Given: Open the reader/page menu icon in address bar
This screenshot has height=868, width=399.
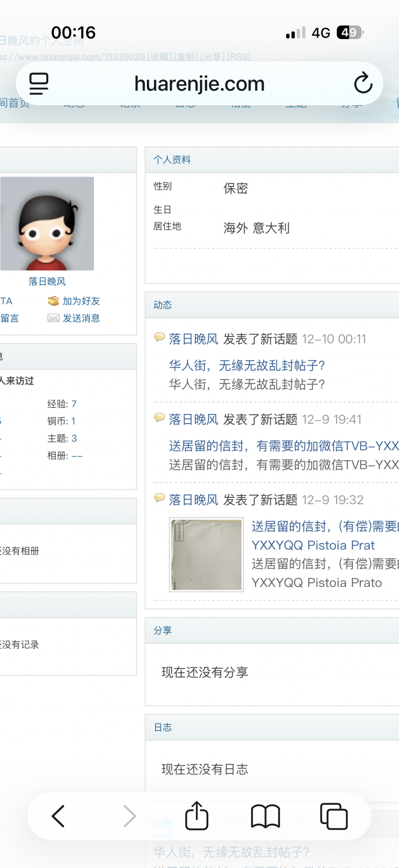Looking at the screenshot, I should [x=39, y=83].
